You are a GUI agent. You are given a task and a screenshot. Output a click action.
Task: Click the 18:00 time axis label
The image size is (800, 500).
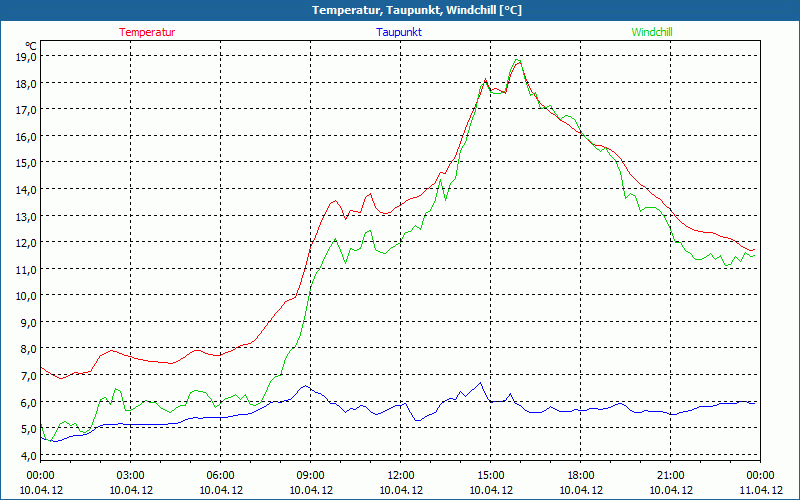coord(581,476)
